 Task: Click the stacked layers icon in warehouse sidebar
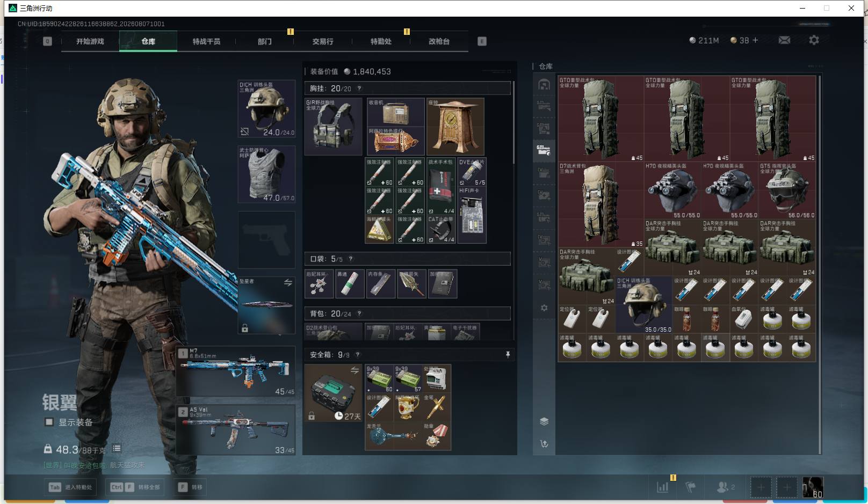[544, 421]
